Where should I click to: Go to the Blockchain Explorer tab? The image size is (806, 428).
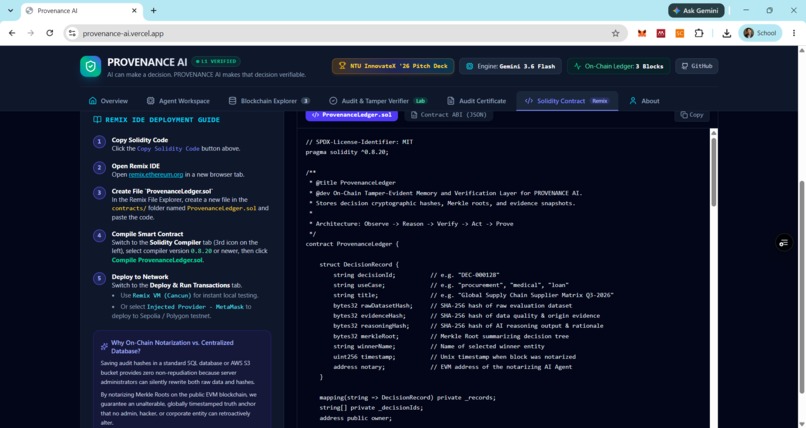coord(269,101)
